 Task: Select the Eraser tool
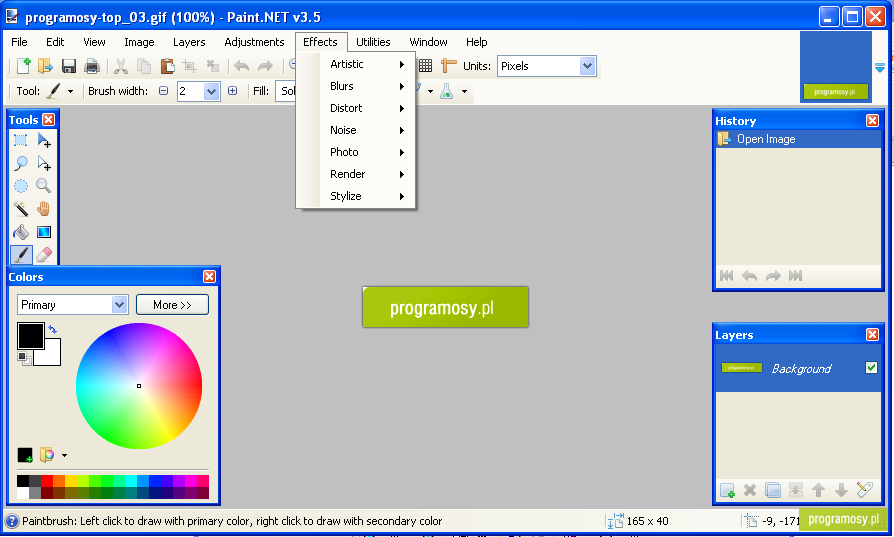coord(44,255)
